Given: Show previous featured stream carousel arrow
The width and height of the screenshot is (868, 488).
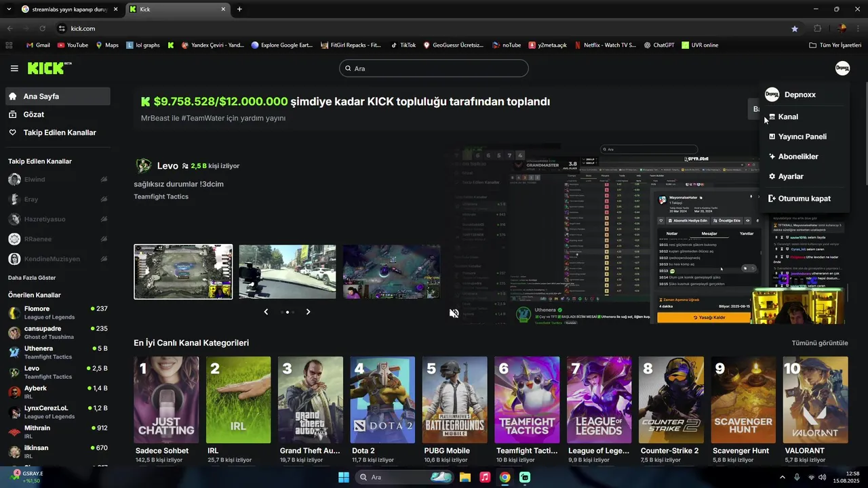Looking at the screenshot, I should (x=266, y=312).
